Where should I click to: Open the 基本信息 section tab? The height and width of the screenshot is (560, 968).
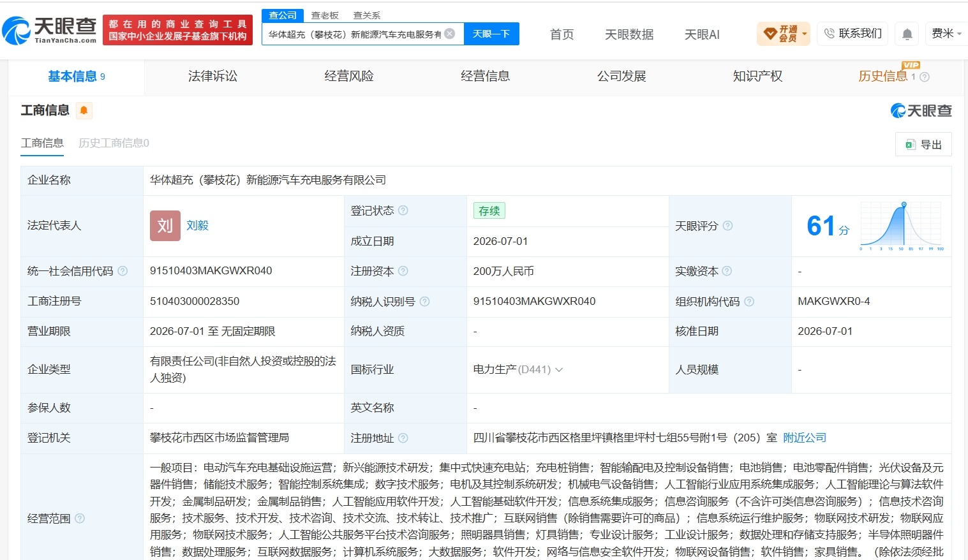pos(77,77)
